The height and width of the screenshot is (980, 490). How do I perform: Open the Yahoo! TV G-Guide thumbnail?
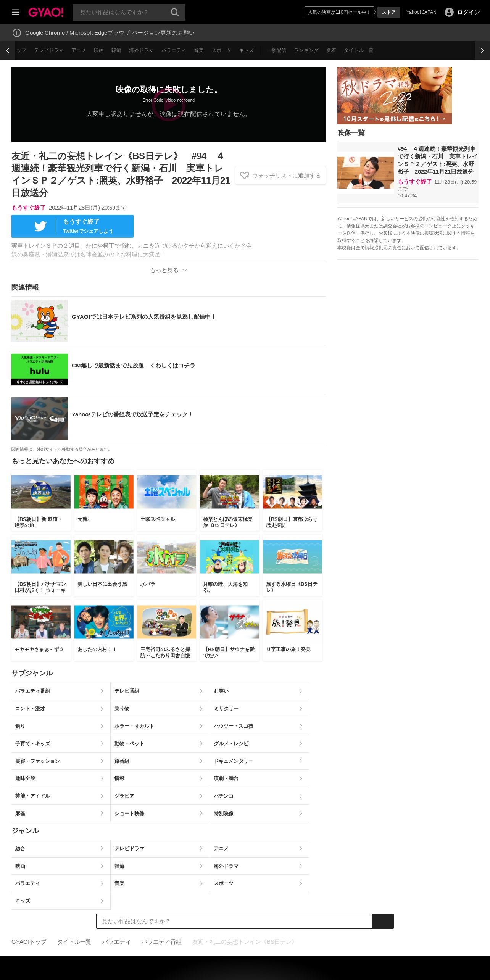(x=40, y=418)
